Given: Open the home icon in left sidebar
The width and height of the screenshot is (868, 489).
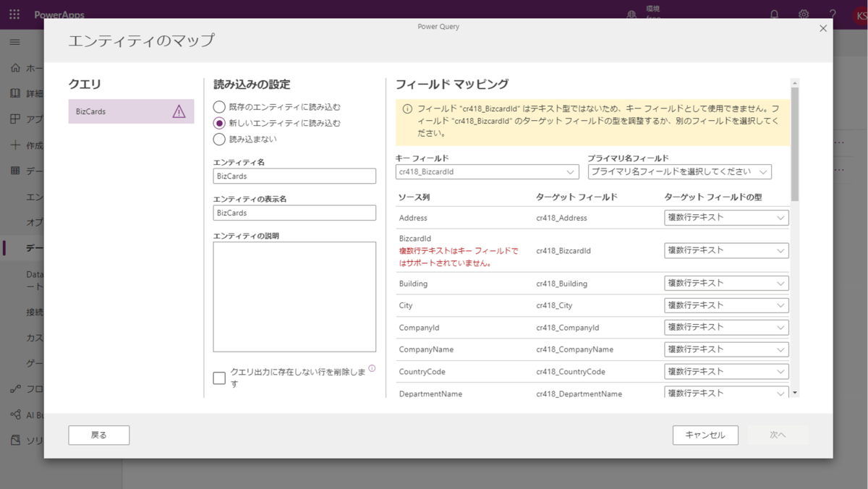Looking at the screenshot, I should pyautogui.click(x=15, y=68).
